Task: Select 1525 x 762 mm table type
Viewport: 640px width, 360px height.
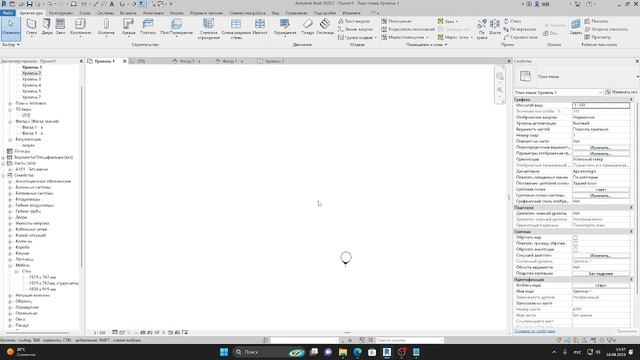Action: pos(42,277)
